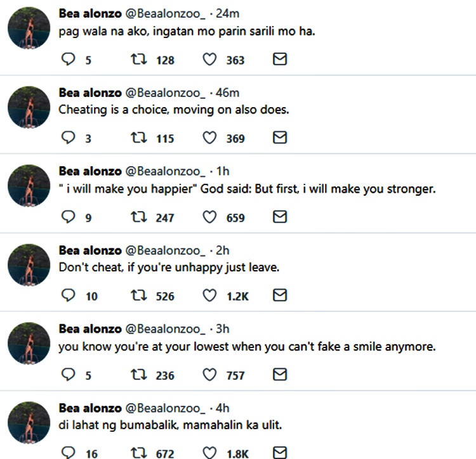Open Bea alonzo profile from 24m tweet
Viewport: 476px width, 459px height.
pyautogui.click(x=88, y=13)
